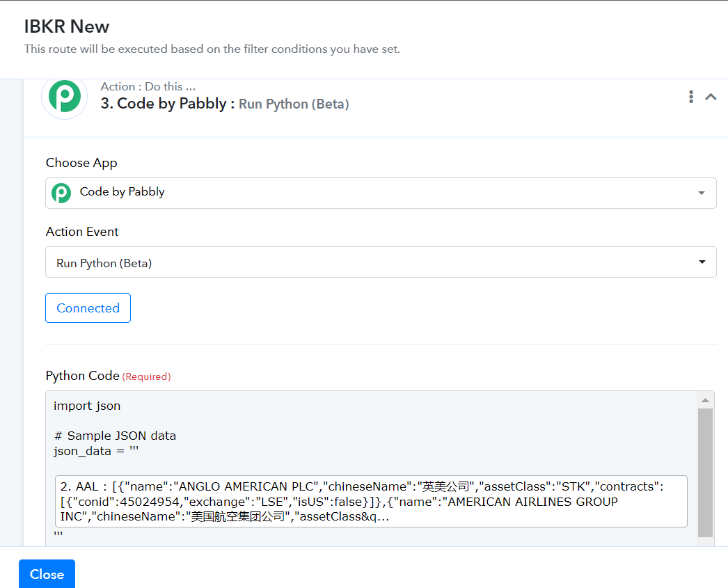Click the Pabbly icon in Choose App field
The width and height of the screenshot is (728, 588).
pyautogui.click(x=61, y=193)
